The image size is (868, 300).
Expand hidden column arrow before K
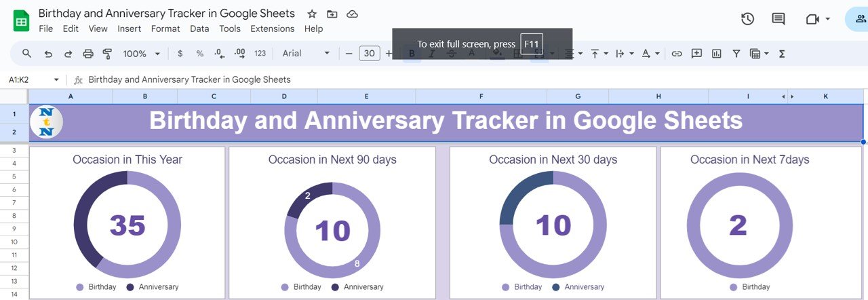click(792, 97)
